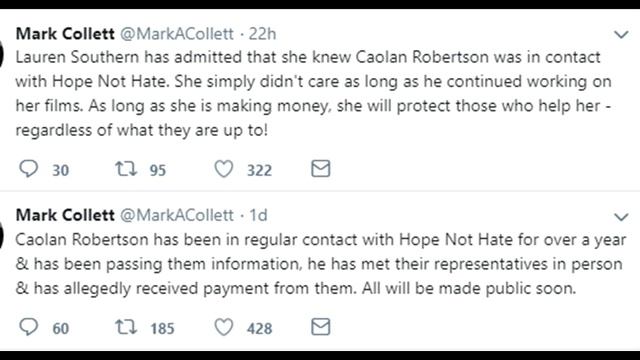Like the tweet with 428 likes
The image size is (640, 360).
pos(224,327)
